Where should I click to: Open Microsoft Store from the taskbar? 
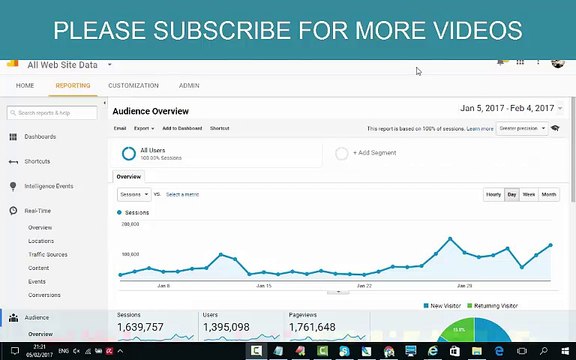click(x=455, y=351)
